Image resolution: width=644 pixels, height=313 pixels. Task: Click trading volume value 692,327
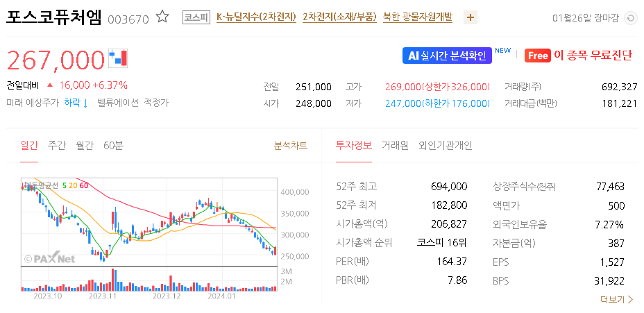[619, 87]
